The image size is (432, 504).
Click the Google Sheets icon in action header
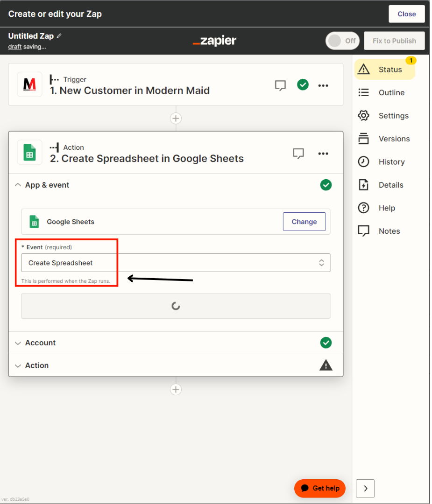coord(29,153)
